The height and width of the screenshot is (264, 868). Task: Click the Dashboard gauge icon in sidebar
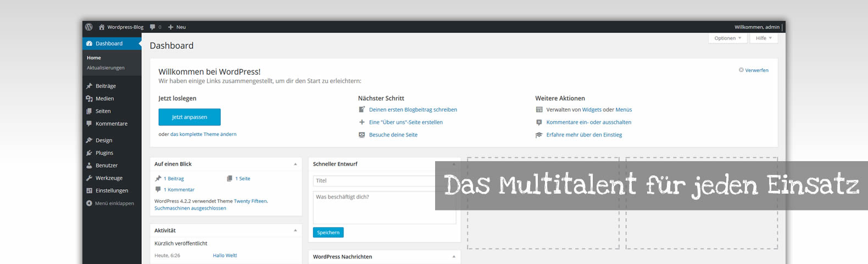click(x=89, y=43)
